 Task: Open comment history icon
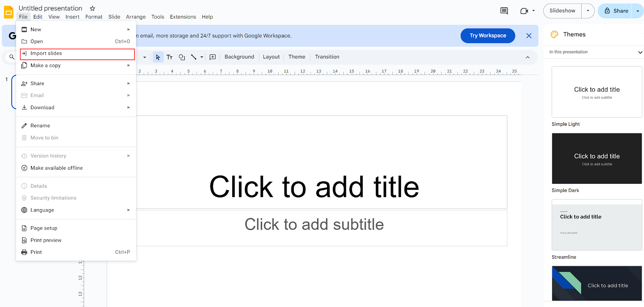pyautogui.click(x=504, y=11)
